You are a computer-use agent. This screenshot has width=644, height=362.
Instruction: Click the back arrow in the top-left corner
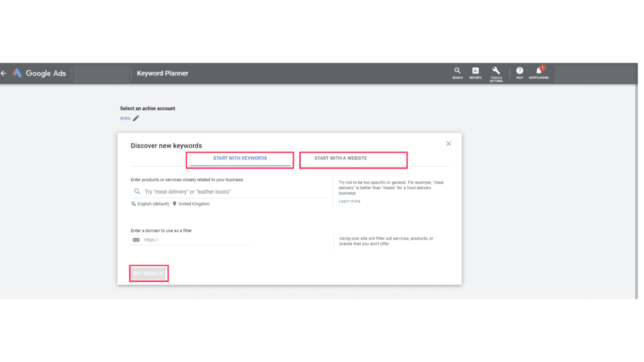click(3, 72)
